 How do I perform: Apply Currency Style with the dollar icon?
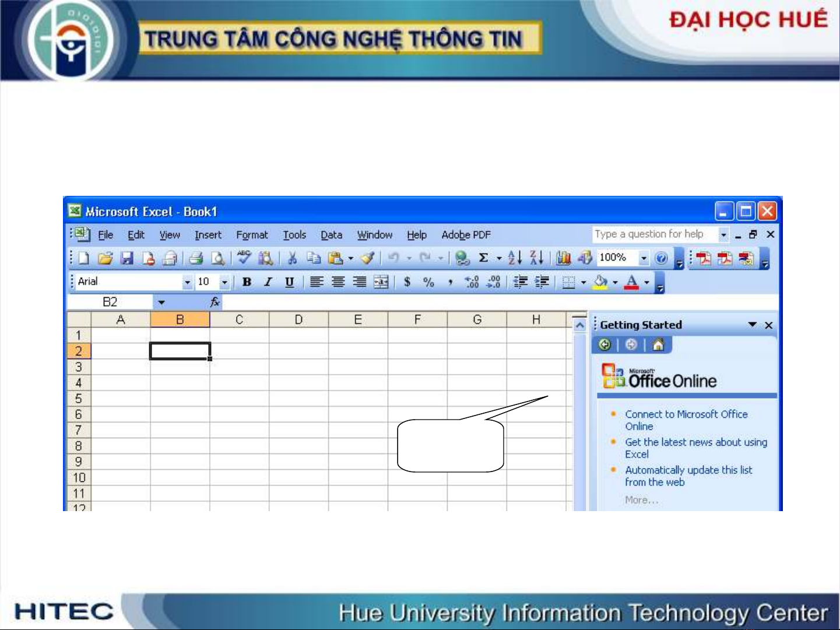tap(407, 282)
